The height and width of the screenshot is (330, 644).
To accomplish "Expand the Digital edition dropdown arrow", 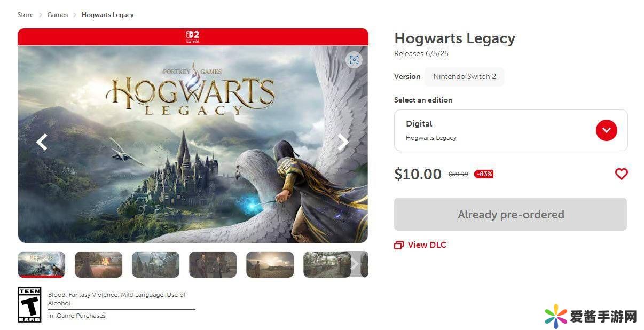I will (x=606, y=130).
